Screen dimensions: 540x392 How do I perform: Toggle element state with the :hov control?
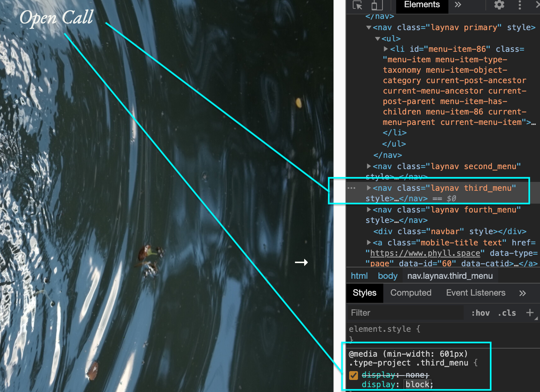point(480,312)
